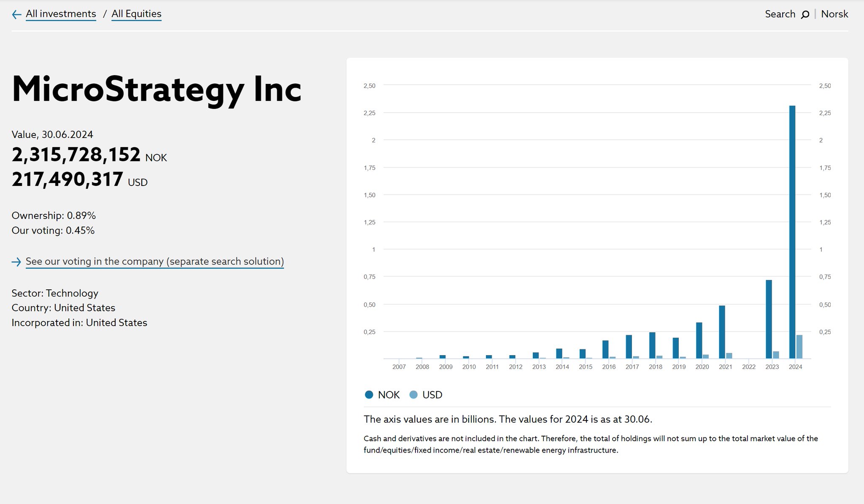
Task: Open the Search menu item
Action: 780,14
